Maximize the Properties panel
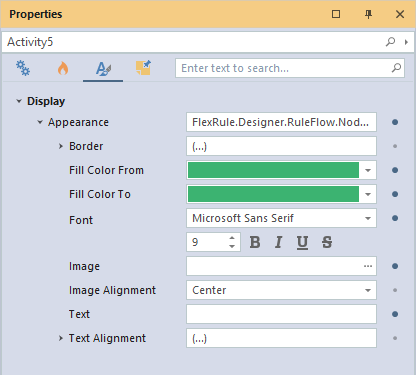This screenshot has height=375, width=416. click(x=336, y=14)
